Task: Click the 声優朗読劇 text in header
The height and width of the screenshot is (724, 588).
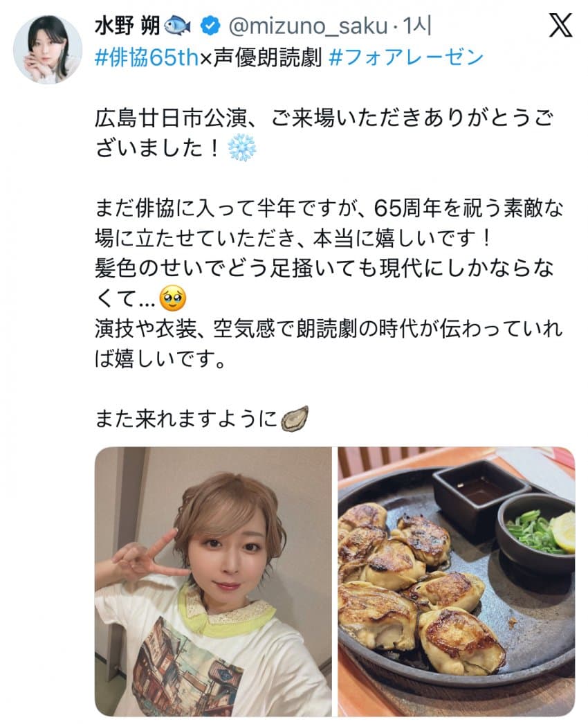Action: click(x=267, y=57)
